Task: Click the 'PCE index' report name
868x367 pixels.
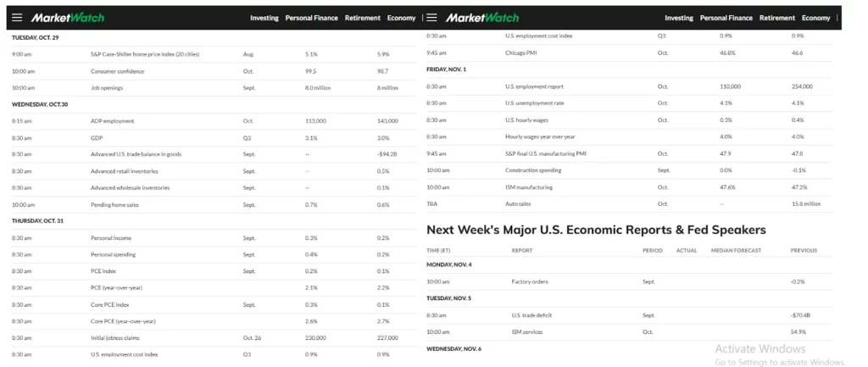Action: tap(103, 271)
